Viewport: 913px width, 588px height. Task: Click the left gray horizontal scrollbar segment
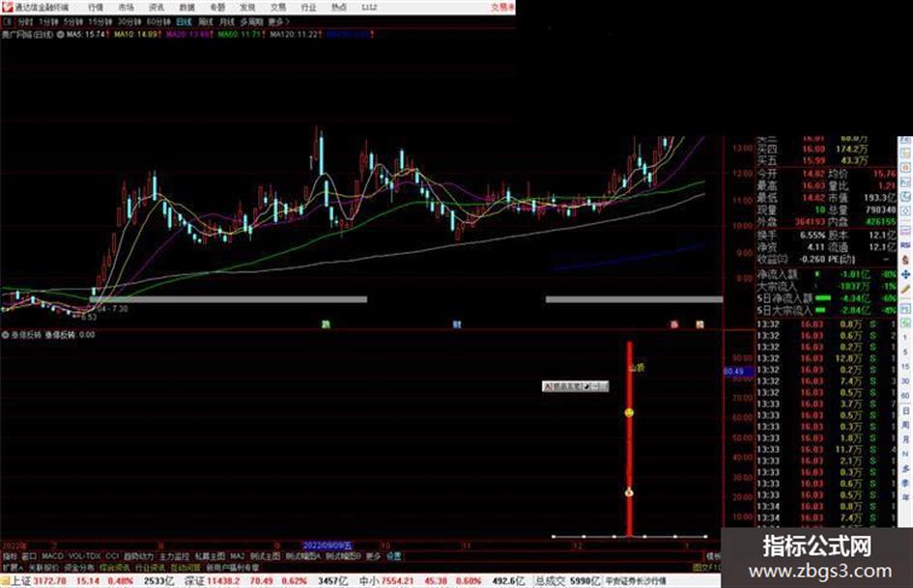pyautogui.click(x=228, y=300)
